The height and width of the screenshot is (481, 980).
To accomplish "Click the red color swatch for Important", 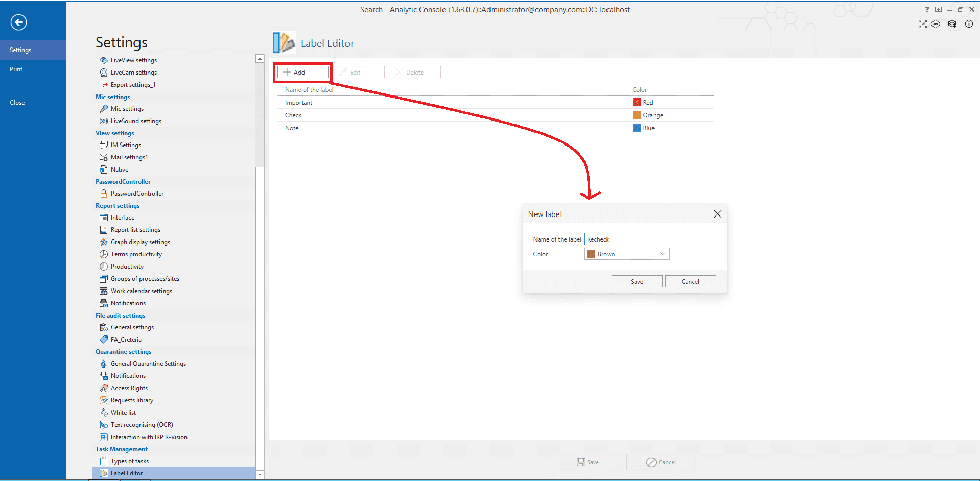I will pos(636,102).
